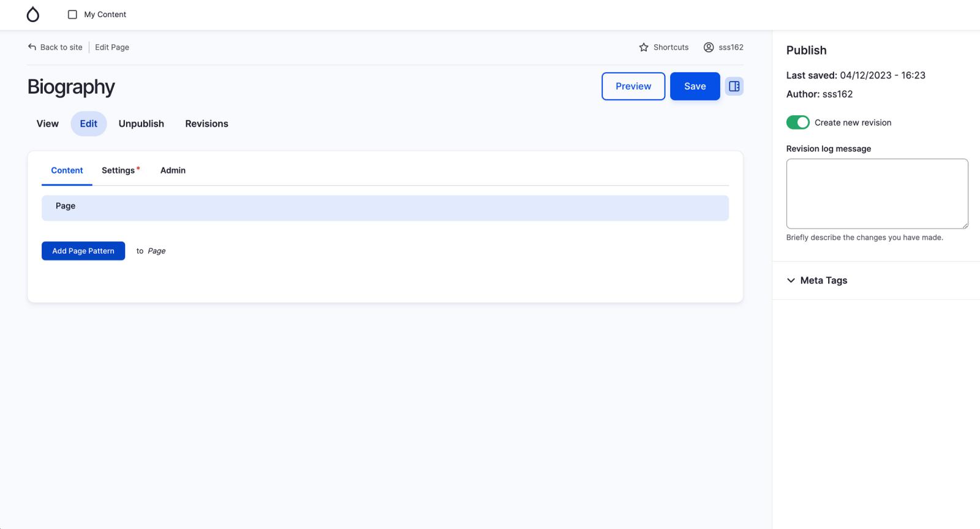Switch to the Settings tab

[x=118, y=170]
